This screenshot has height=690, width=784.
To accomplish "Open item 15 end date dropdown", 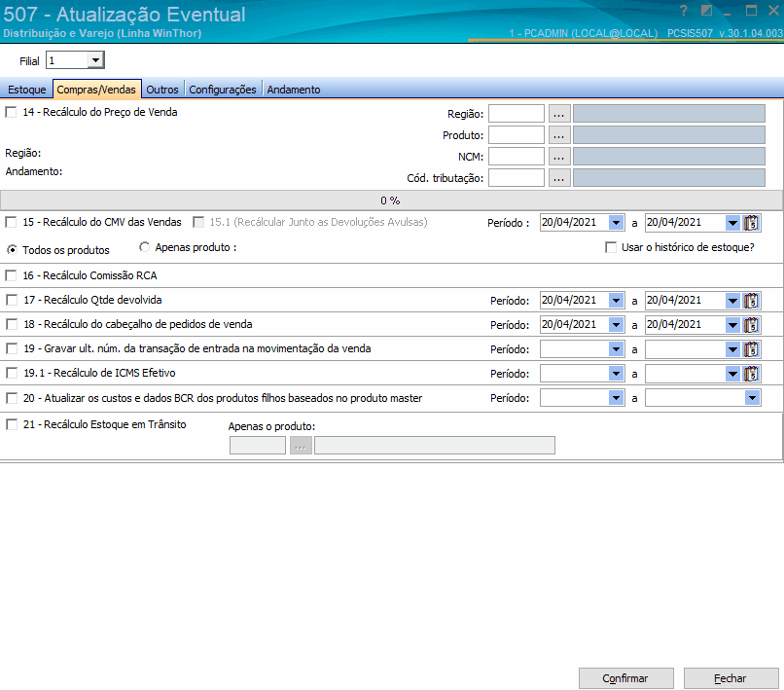I will (x=732, y=223).
